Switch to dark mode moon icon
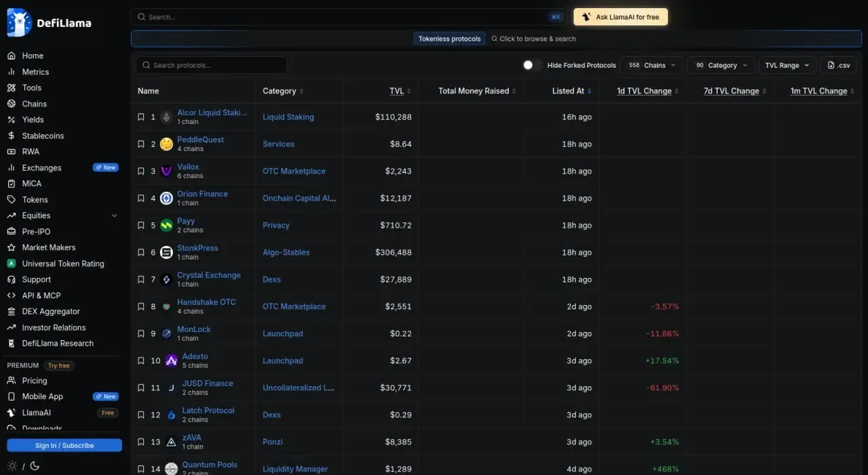This screenshot has width=868, height=475. pos(35,466)
